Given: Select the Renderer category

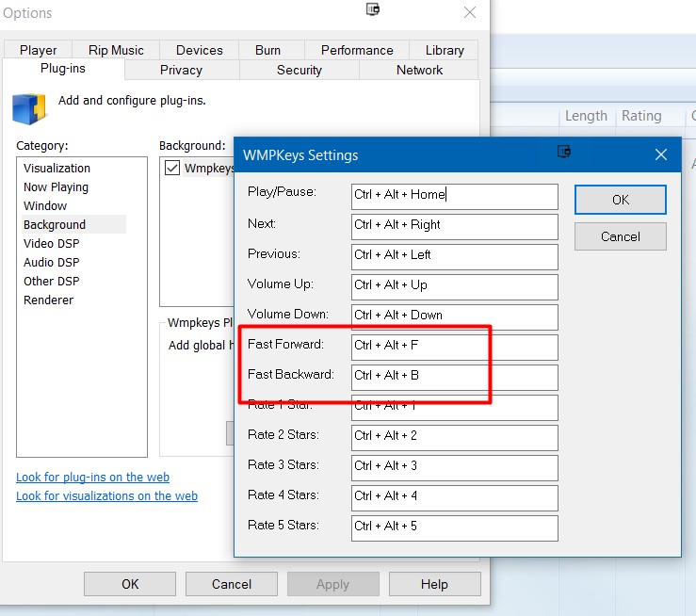Looking at the screenshot, I should pos(48,300).
